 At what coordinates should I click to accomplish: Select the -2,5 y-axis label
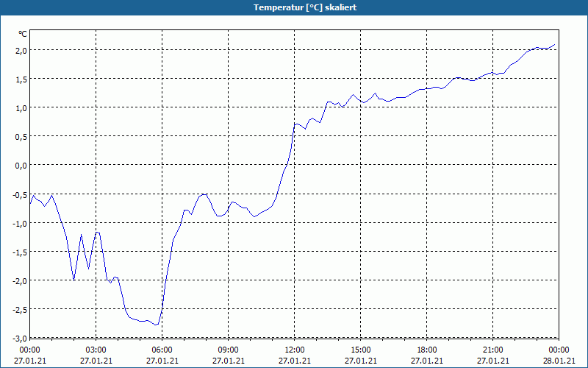pos(20,310)
